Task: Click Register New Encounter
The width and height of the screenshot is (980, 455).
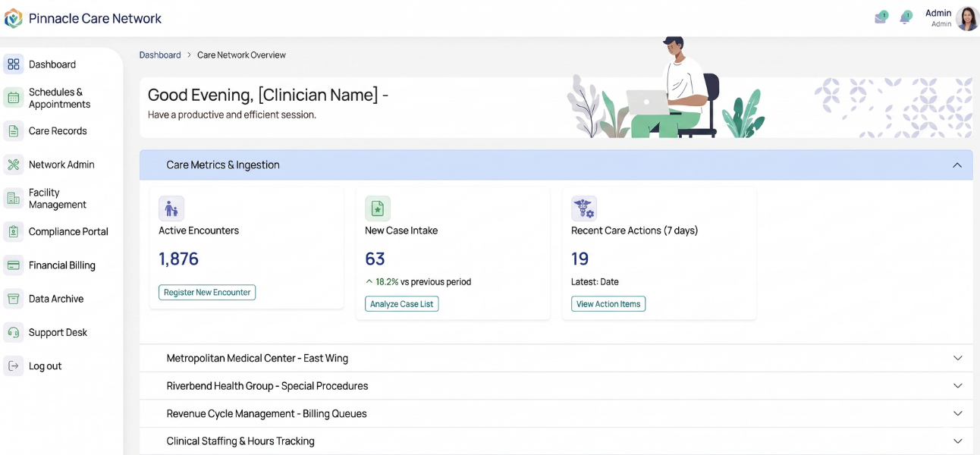Action: (x=206, y=292)
